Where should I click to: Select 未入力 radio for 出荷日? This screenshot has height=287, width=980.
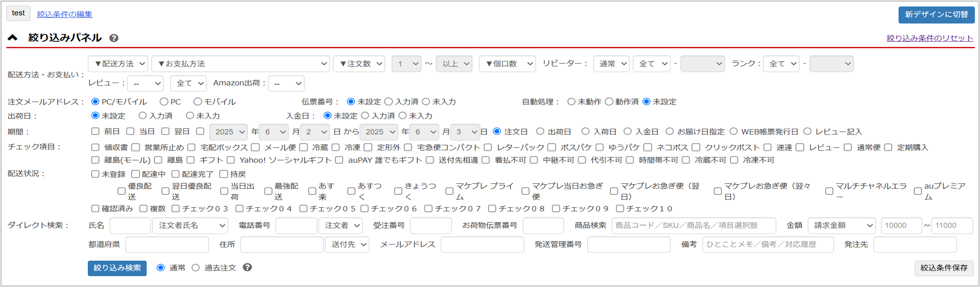(x=190, y=116)
